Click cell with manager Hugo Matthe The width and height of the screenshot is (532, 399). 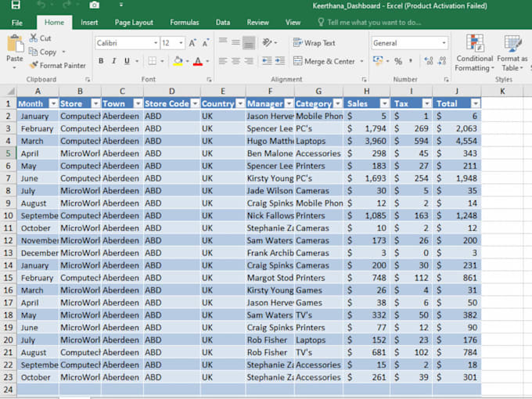270,141
